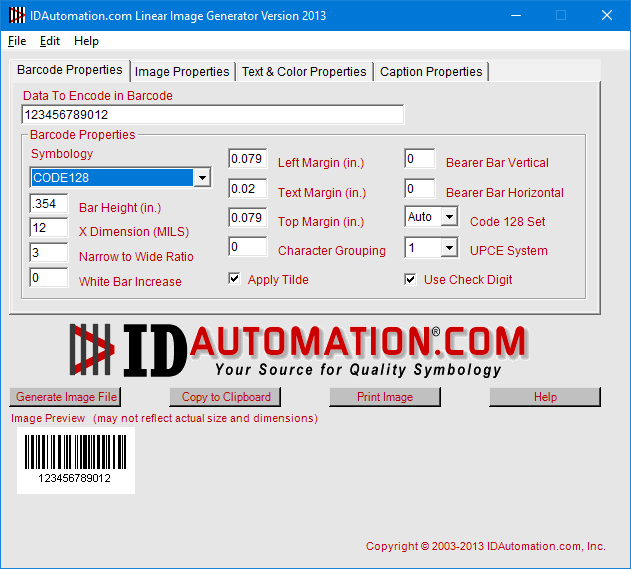Click the Data To Encode input field
The width and height of the screenshot is (631, 569).
pyautogui.click(x=213, y=115)
